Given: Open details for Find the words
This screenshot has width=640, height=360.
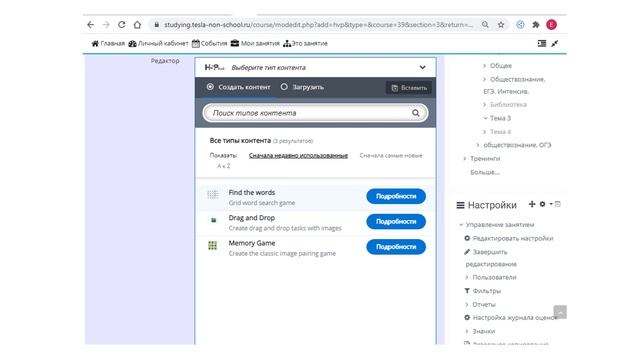Looking at the screenshot, I should (x=396, y=196).
